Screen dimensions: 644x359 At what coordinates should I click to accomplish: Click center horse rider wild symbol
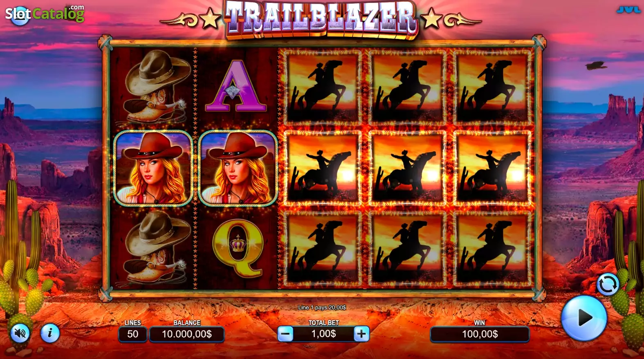point(407,168)
